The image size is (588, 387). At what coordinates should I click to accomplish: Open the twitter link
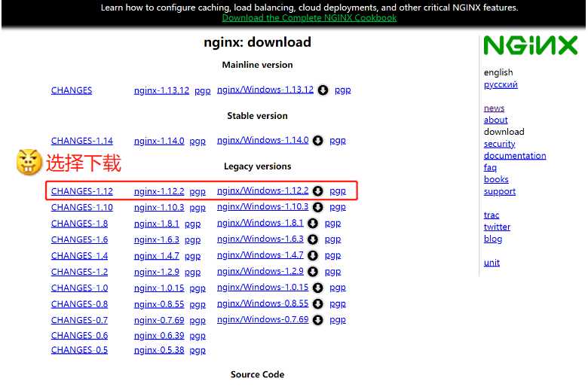point(497,227)
